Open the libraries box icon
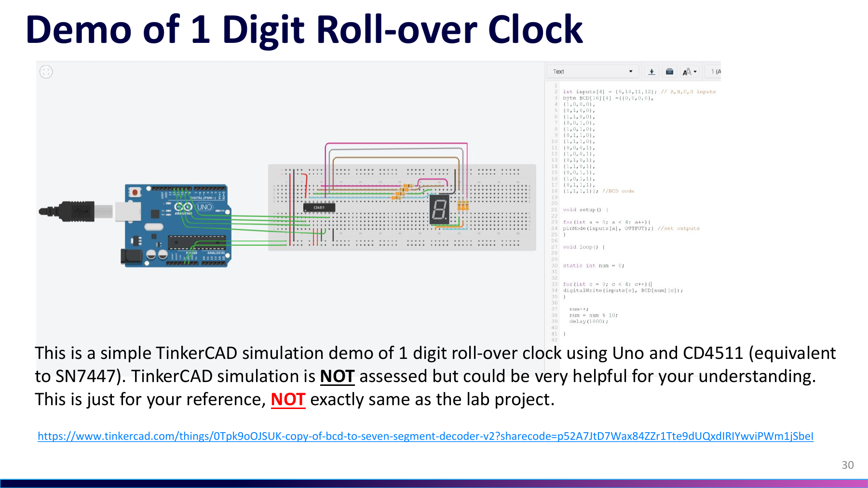The image size is (868, 488). [669, 72]
